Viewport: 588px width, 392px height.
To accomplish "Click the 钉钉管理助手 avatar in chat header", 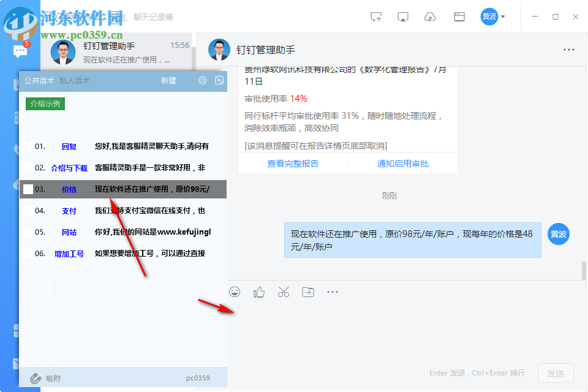I will coord(219,50).
